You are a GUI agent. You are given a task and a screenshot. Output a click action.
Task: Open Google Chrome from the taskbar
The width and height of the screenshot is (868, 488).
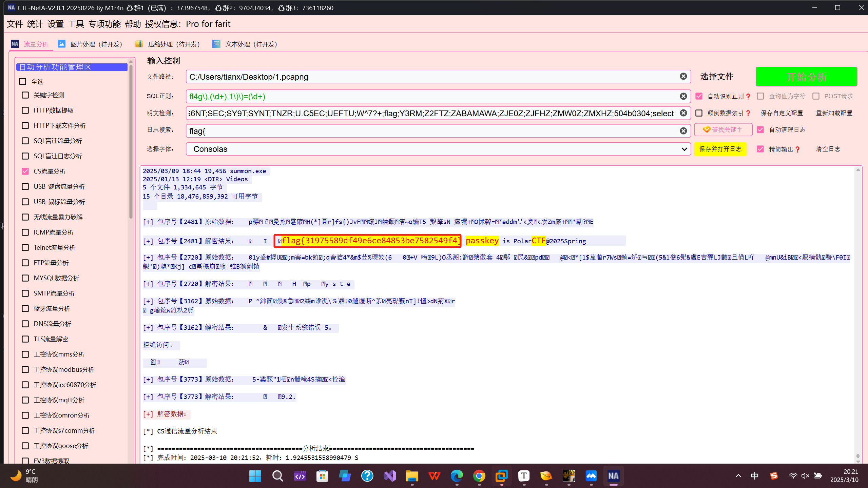click(479, 476)
